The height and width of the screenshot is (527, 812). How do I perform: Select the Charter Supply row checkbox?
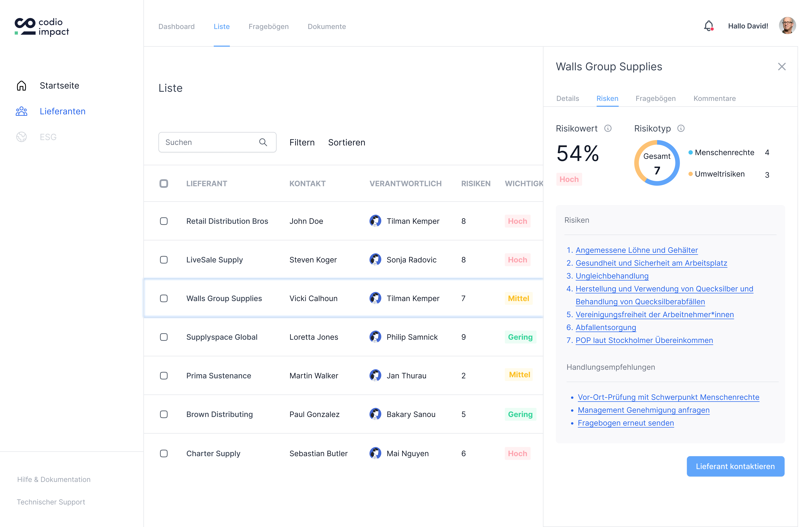click(x=164, y=453)
